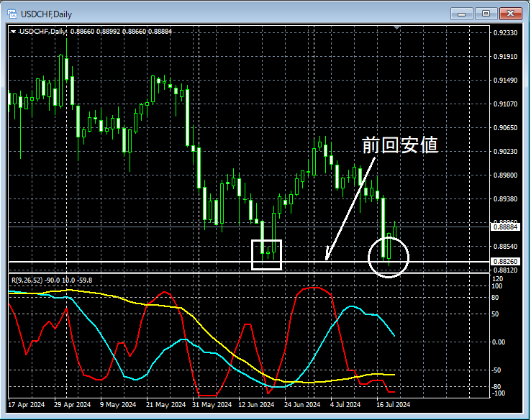Click the indicator scale value 50
The width and height of the screenshot is (531, 420).
pos(495,314)
